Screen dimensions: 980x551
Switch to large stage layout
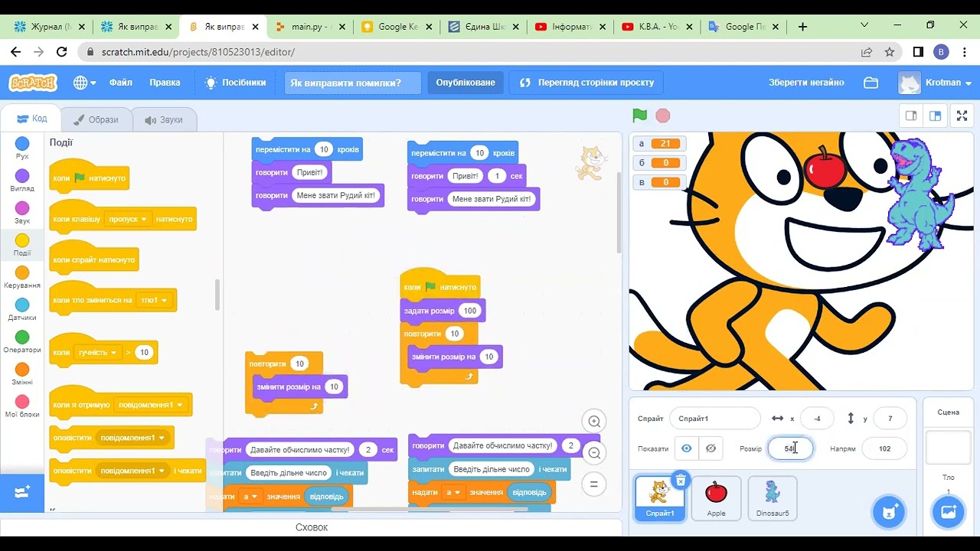click(935, 116)
